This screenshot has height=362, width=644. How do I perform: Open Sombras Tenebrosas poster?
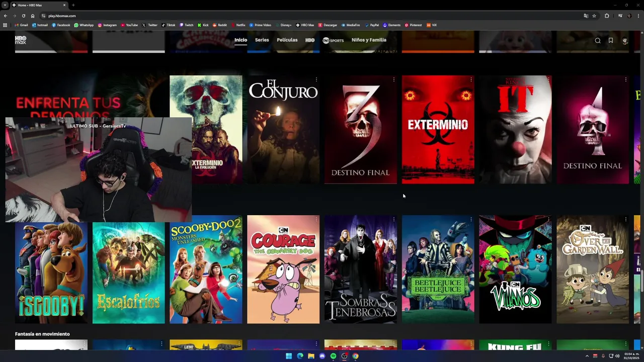pyautogui.click(x=361, y=269)
